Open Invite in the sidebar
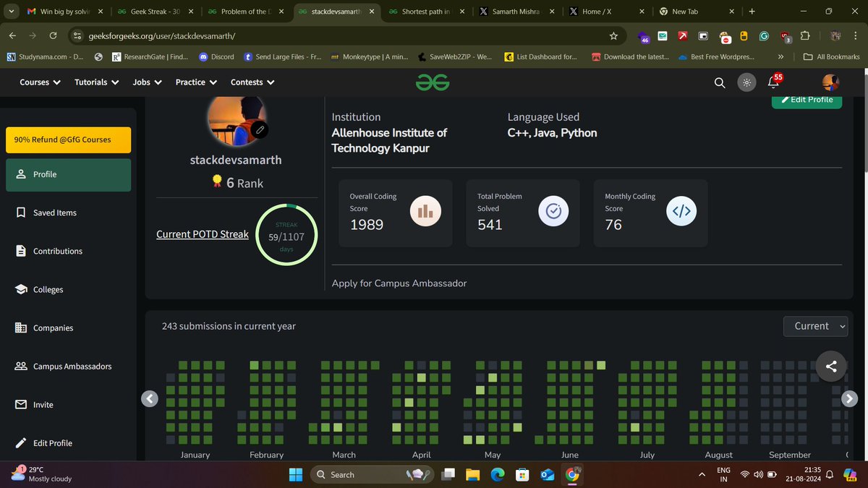The height and width of the screenshot is (488, 868). 68,405
